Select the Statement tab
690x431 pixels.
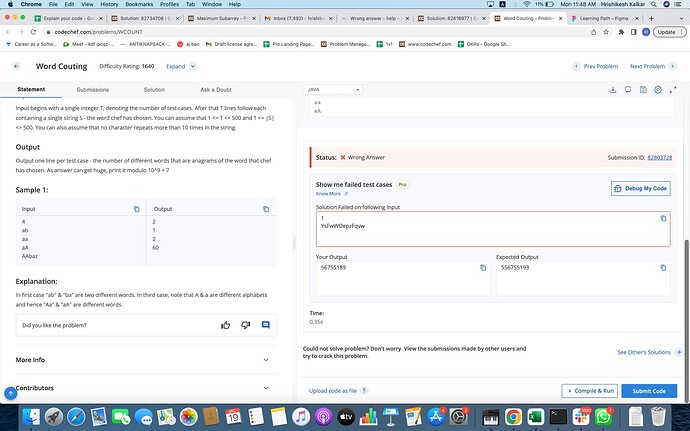click(31, 89)
